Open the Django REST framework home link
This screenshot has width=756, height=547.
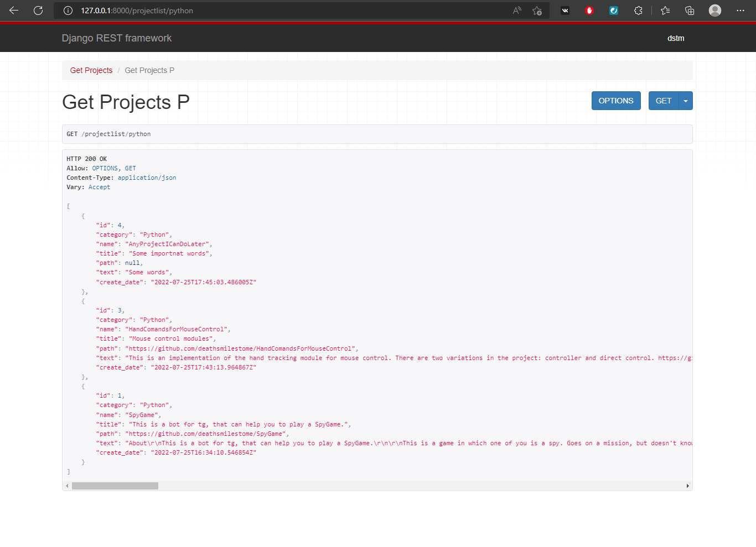[117, 38]
